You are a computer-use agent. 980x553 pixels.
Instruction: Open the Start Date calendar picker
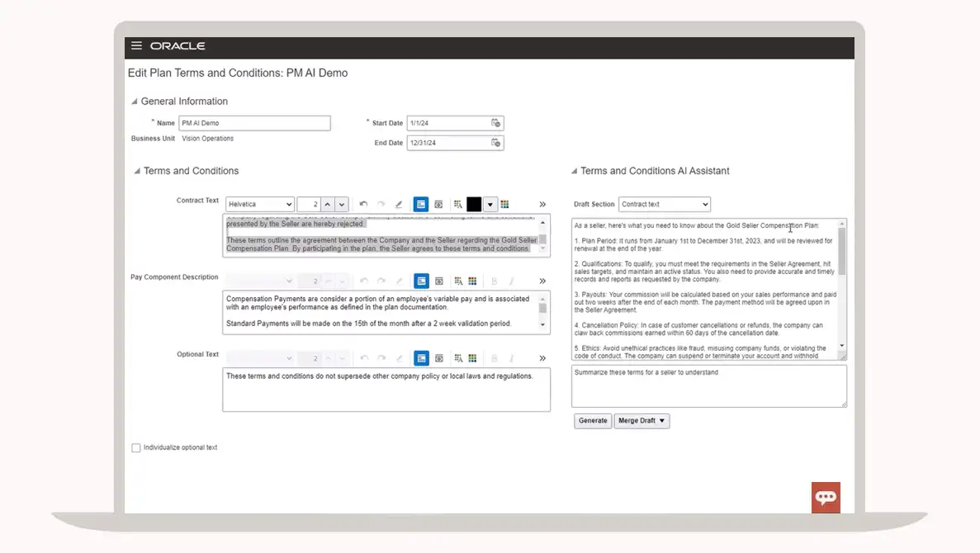[x=496, y=123]
